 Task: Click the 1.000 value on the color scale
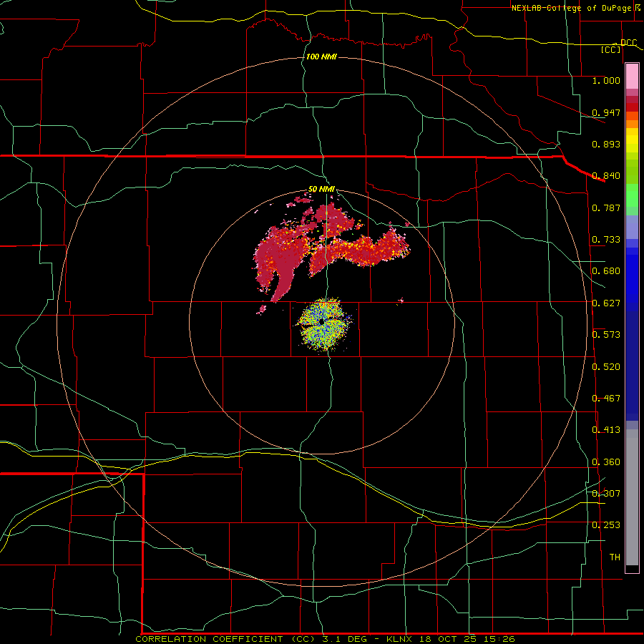(606, 80)
